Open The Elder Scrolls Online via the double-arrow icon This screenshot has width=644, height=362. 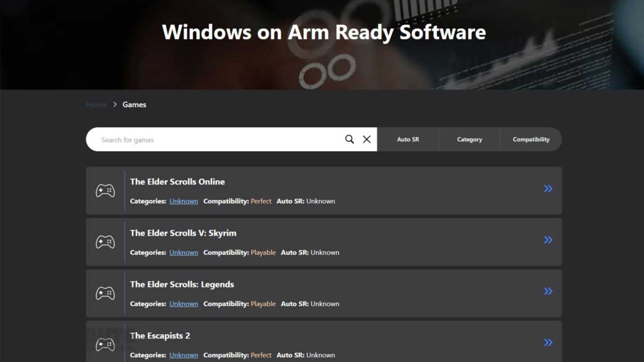[x=548, y=188]
